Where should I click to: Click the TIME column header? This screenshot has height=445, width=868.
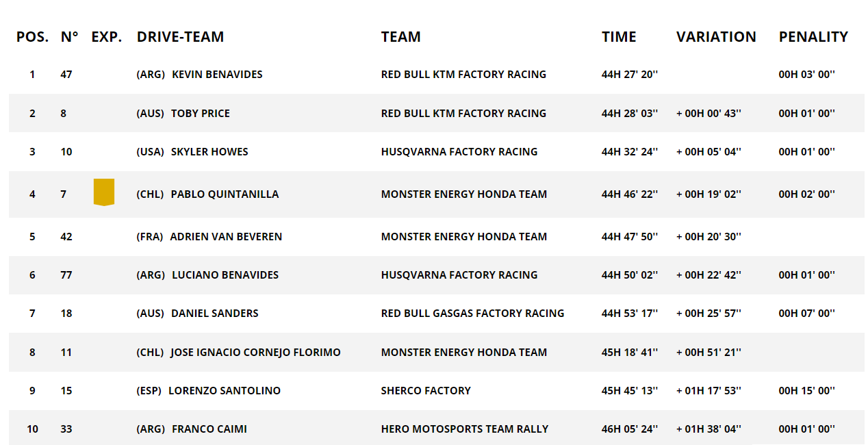tap(619, 37)
